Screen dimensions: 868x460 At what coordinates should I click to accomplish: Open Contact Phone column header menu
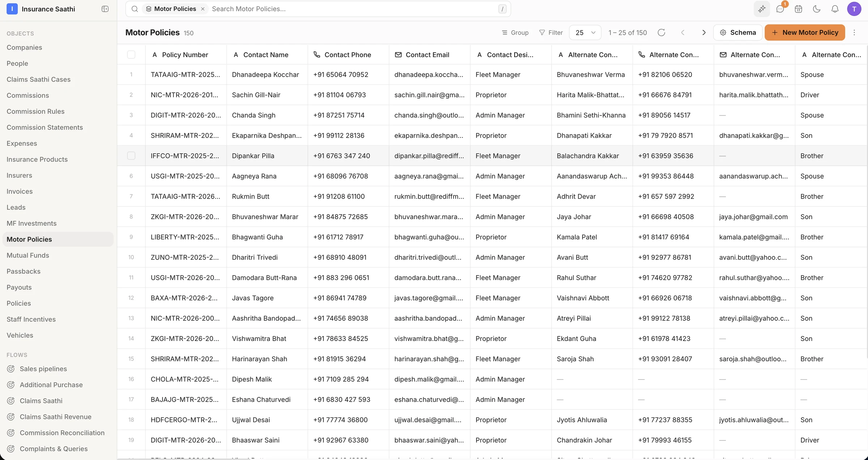[x=348, y=55]
